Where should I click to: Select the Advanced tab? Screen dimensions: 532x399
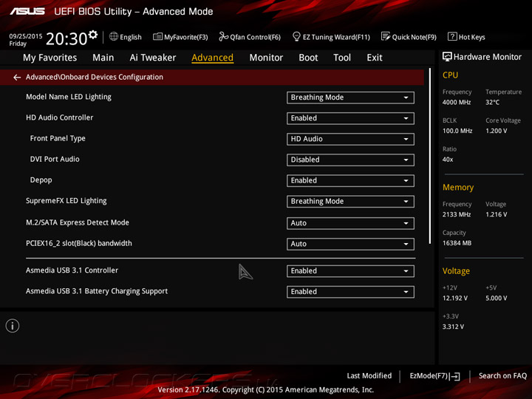pos(212,58)
